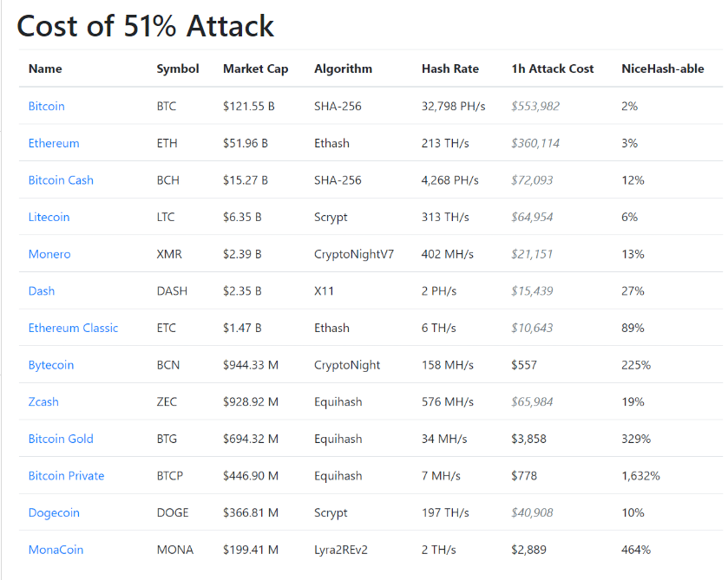Select the $3,858 attack cost

(528, 439)
